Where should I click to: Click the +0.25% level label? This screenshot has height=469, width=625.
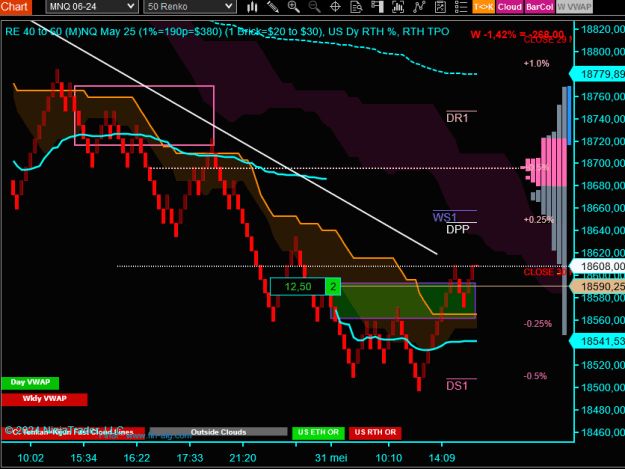tap(539, 220)
